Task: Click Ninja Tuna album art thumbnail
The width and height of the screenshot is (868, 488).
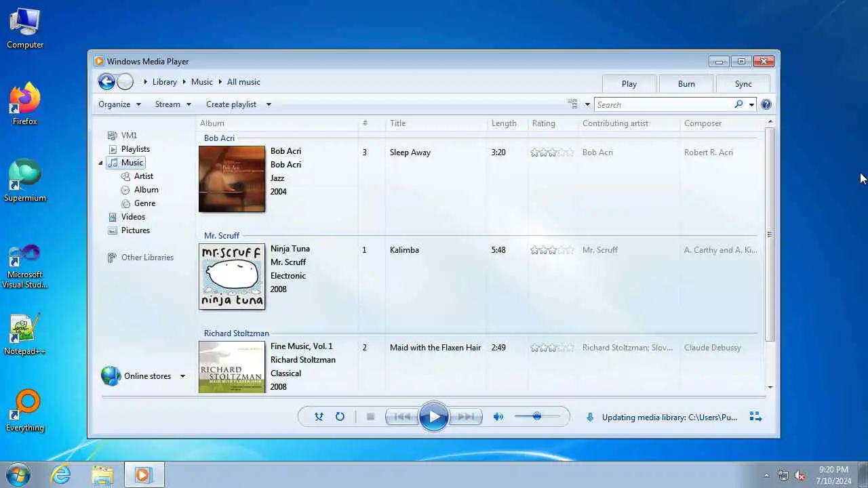Action: coord(232,277)
